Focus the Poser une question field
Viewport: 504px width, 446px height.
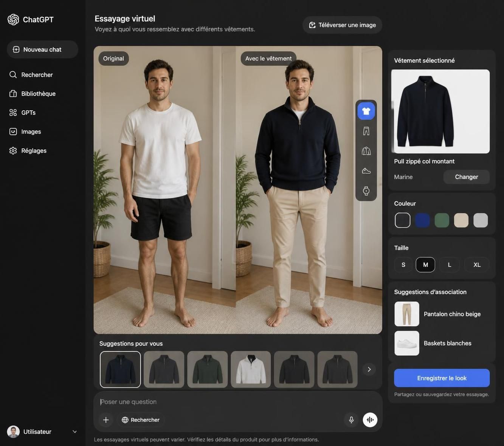click(238, 402)
